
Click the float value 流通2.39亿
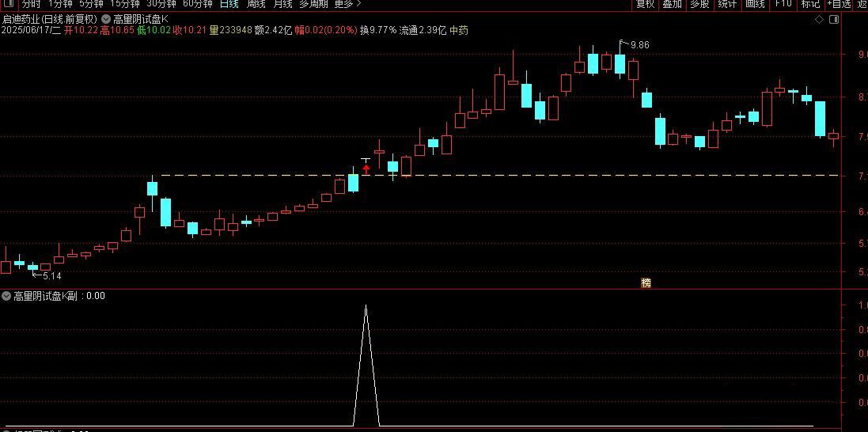(x=423, y=30)
